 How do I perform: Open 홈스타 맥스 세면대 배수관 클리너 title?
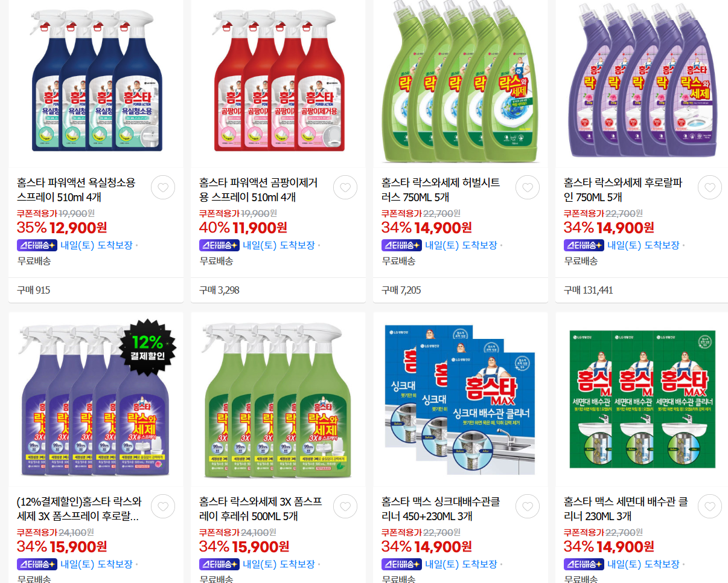click(x=625, y=509)
